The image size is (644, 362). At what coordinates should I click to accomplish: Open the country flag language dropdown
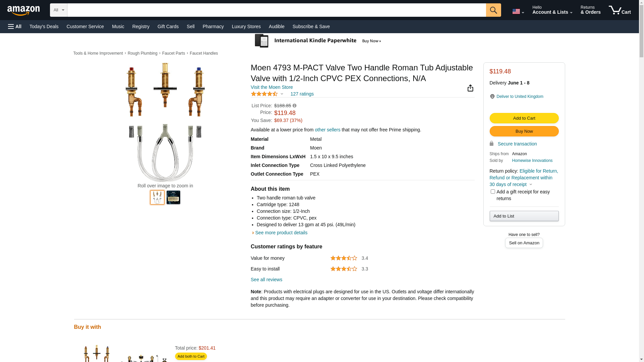(518, 12)
